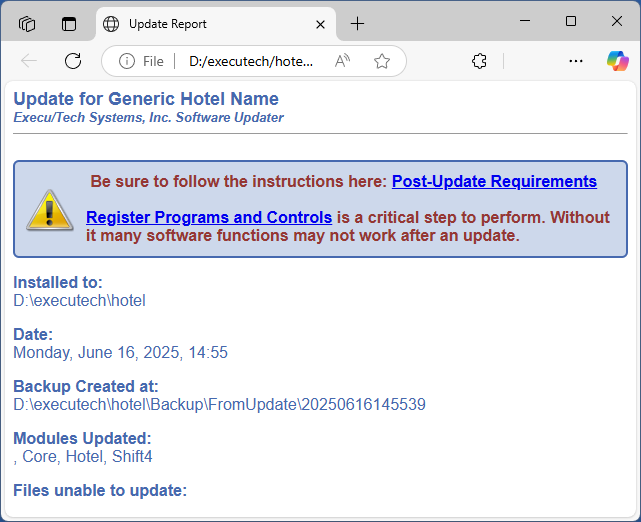
Task: Reload the Update Report page
Action: point(73,61)
